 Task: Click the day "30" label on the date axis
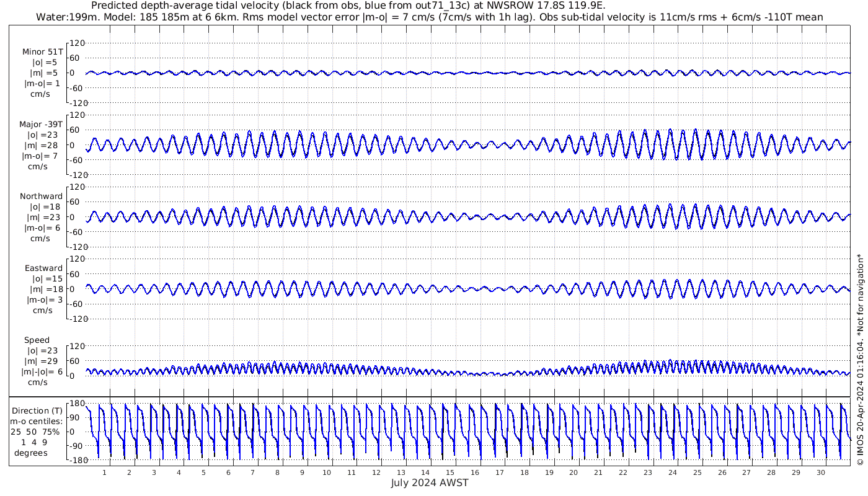tap(821, 472)
